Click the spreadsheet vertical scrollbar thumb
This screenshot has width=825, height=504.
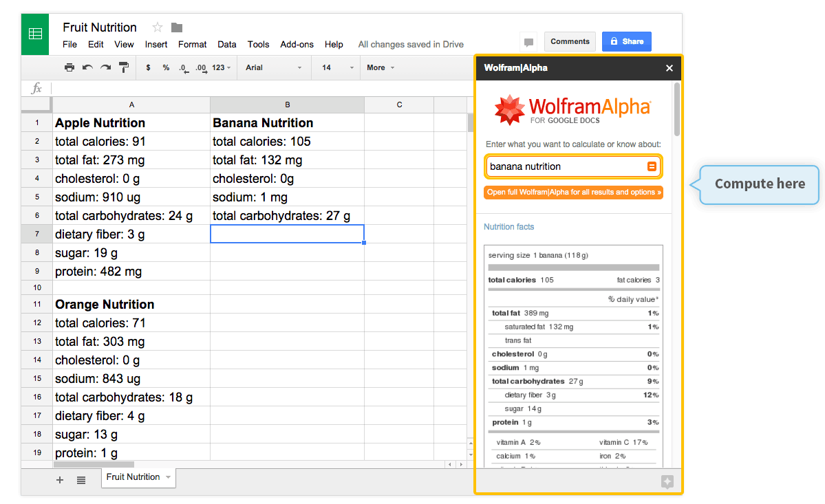(470, 122)
